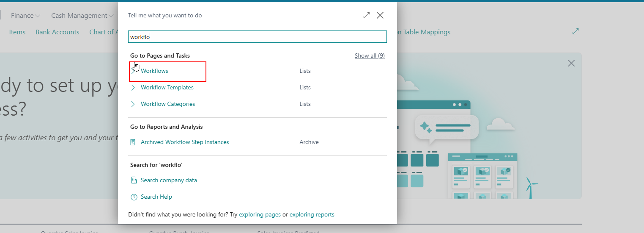644x233 pixels.
Task: Click the Search Help question mark icon
Action: [x=134, y=197]
